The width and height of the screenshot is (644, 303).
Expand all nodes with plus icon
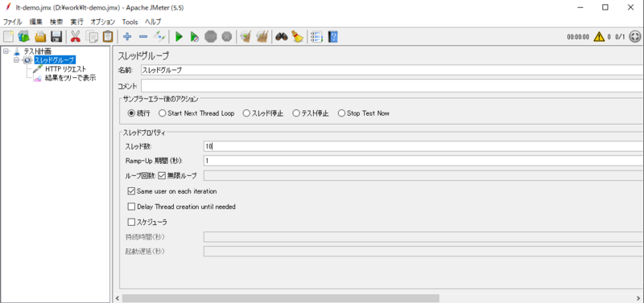[127, 37]
